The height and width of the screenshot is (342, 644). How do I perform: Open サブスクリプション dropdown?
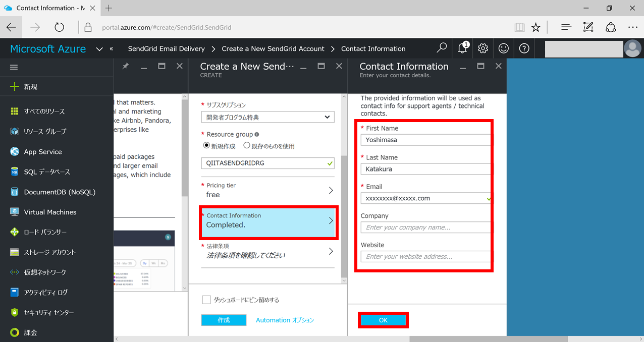point(267,117)
